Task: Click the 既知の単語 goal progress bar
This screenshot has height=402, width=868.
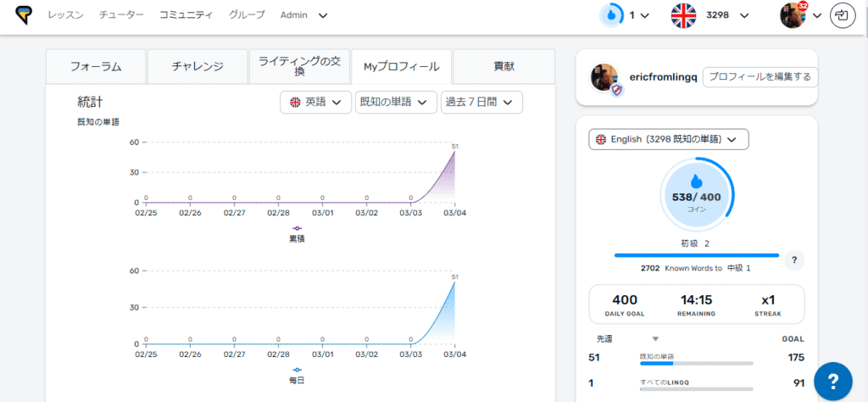Action: point(695,363)
